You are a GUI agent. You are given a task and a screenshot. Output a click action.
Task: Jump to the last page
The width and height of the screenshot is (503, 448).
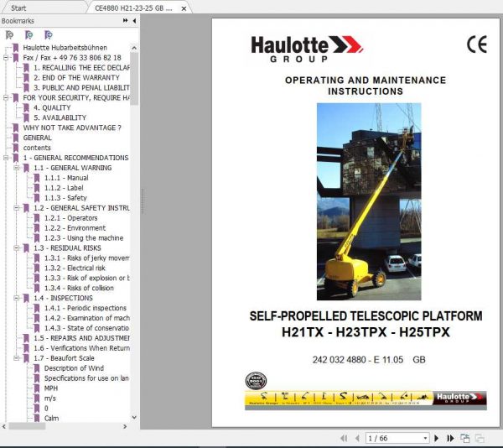point(450,438)
